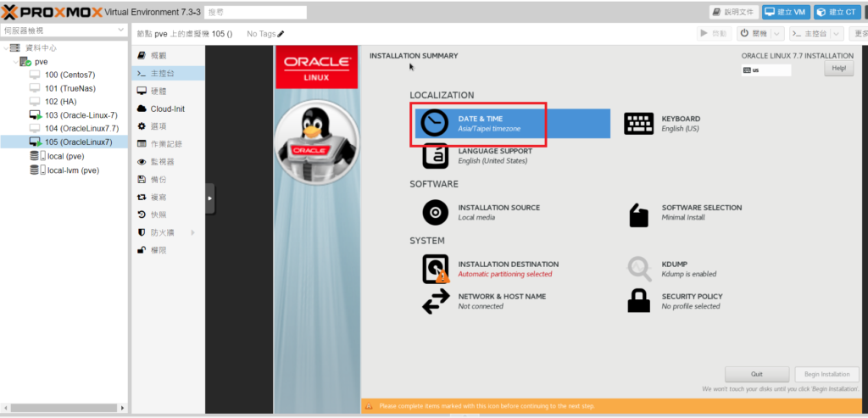868x418 pixels.
Task: Click the Help! button
Action: point(837,69)
